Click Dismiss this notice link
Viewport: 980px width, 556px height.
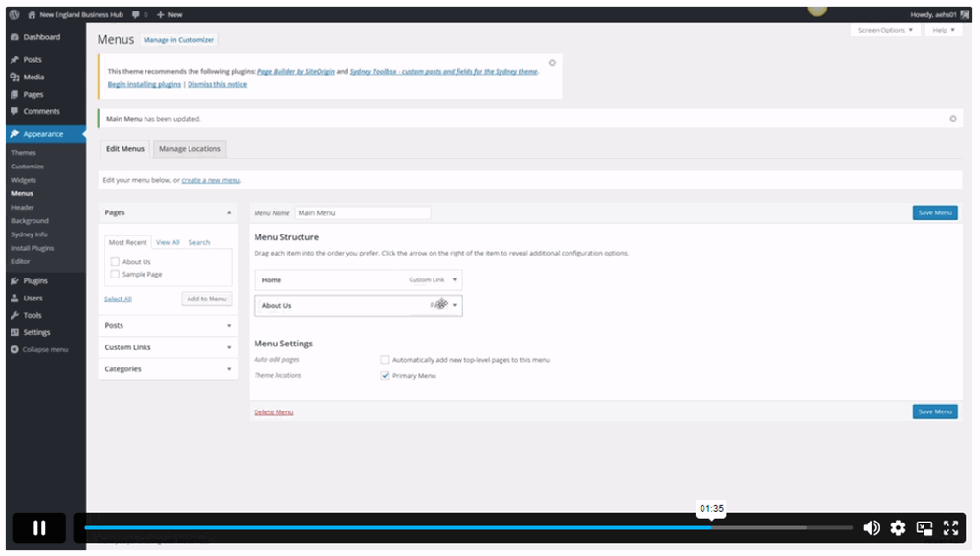[217, 84]
